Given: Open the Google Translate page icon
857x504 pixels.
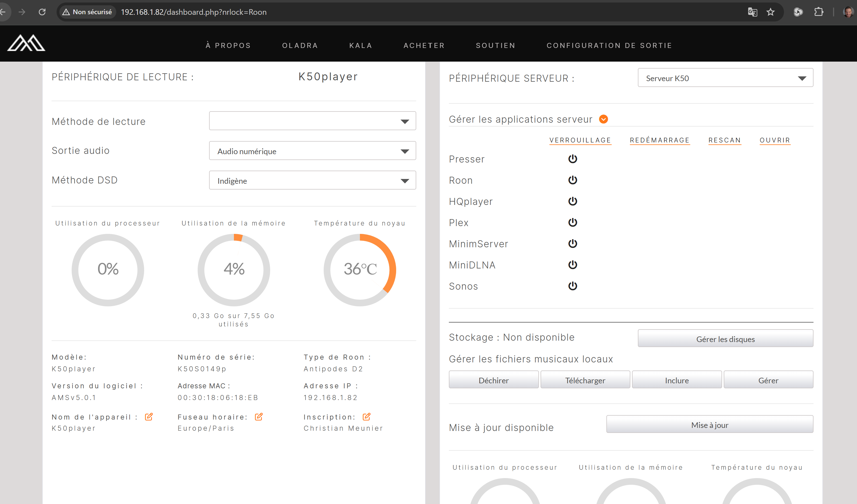Looking at the screenshot, I should (752, 12).
